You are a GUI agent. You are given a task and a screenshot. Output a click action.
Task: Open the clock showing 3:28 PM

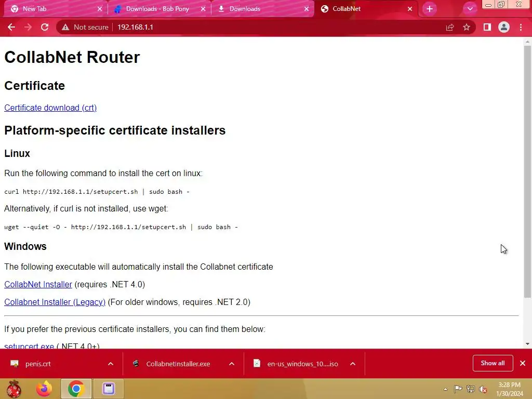pos(509,389)
